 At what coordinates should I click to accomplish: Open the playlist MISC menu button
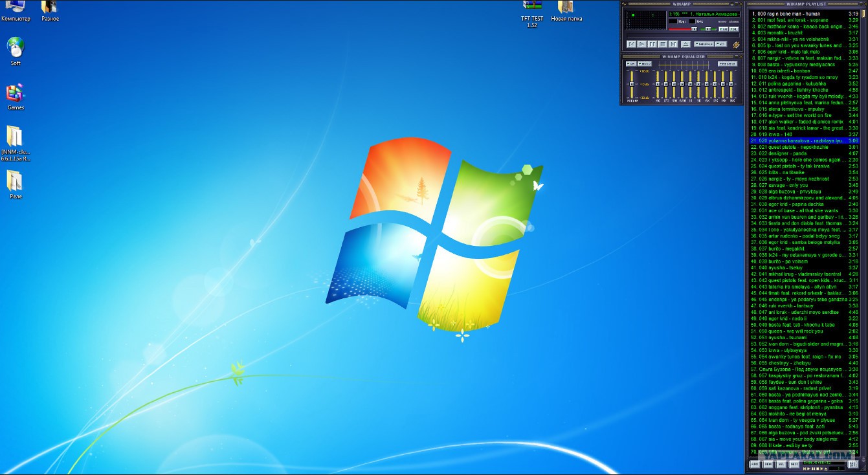tap(794, 464)
